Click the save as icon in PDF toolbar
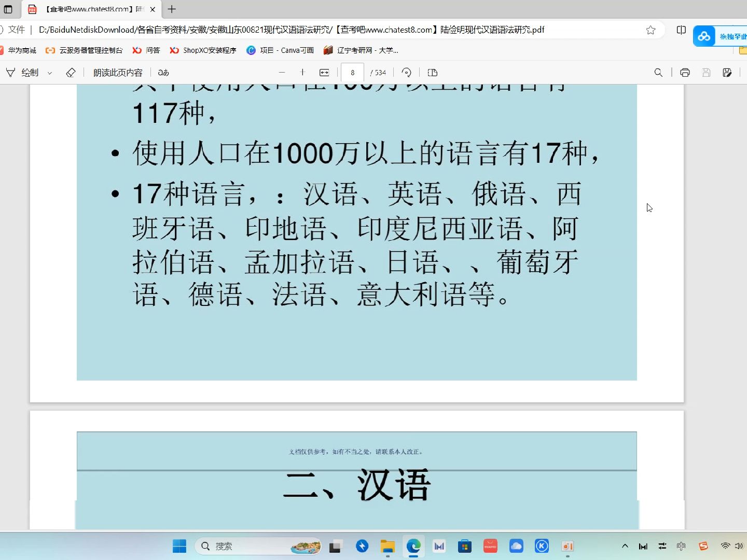 click(727, 73)
